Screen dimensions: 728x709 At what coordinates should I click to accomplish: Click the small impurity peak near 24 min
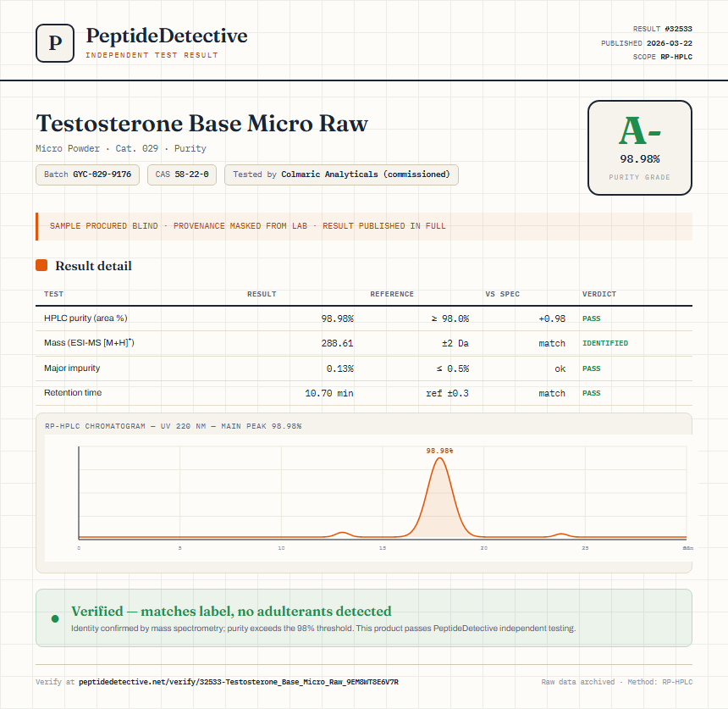(561, 535)
